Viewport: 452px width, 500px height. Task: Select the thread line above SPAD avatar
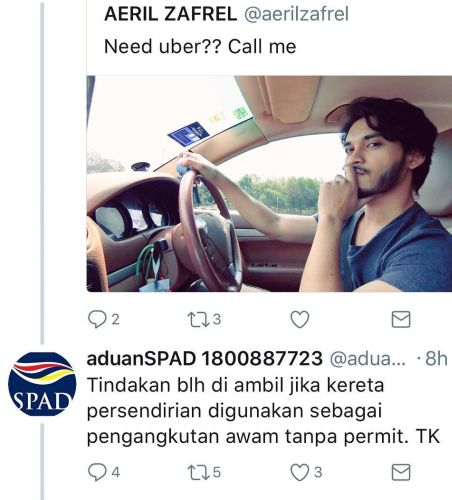[x=42, y=173]
